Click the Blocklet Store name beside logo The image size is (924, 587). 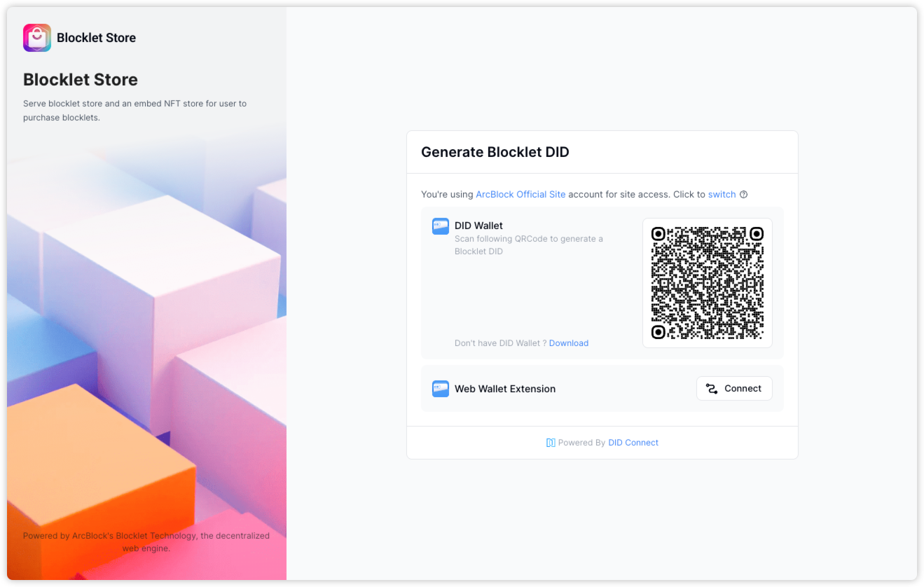[x=97, y=38]
